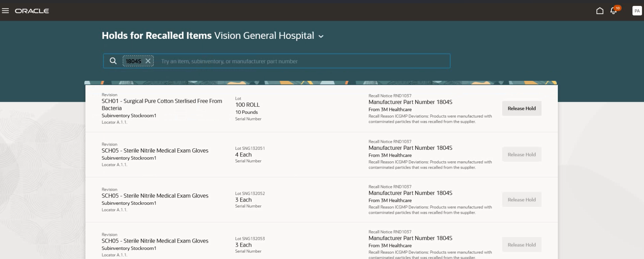Image resolution: width=644 pixels, height=259 pixels.
Task: Release Hold for the SCH01 Surgical Cotton row
Action: pos(521,108)
